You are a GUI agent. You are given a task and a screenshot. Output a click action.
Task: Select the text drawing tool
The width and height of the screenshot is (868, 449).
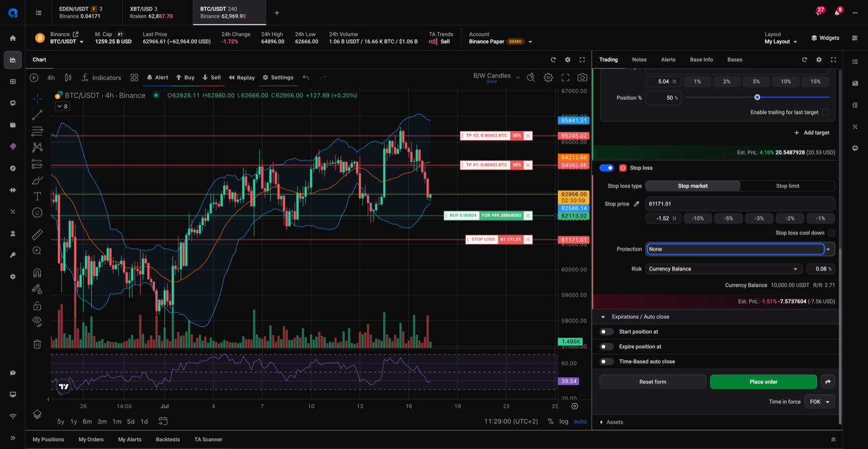(37, 196)
